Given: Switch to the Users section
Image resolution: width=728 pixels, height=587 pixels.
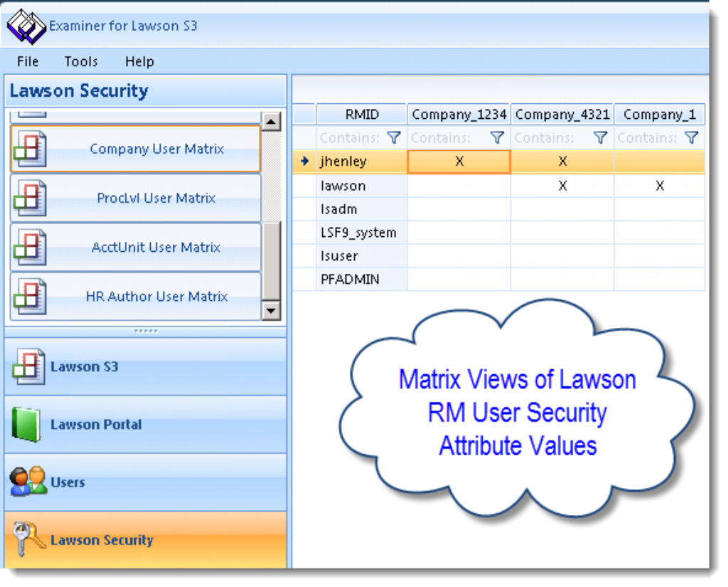Looking at the screenshot, I should 145,482.
